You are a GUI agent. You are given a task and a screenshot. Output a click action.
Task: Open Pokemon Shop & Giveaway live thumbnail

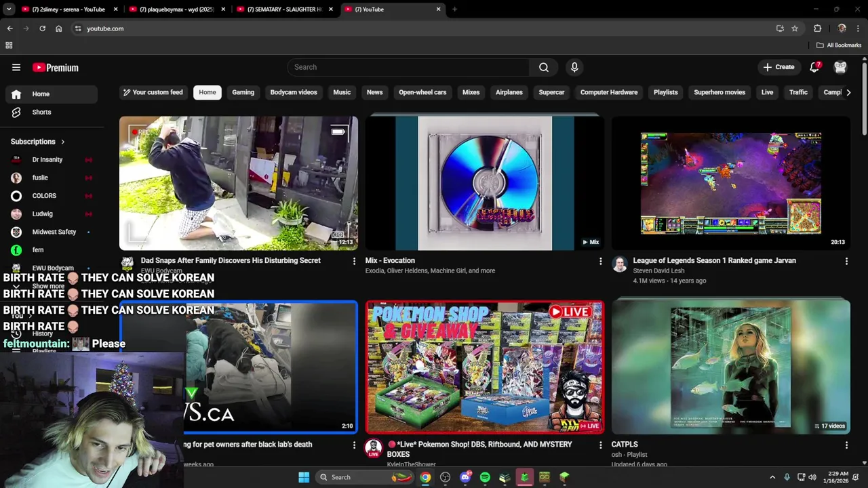click(485, 367)
